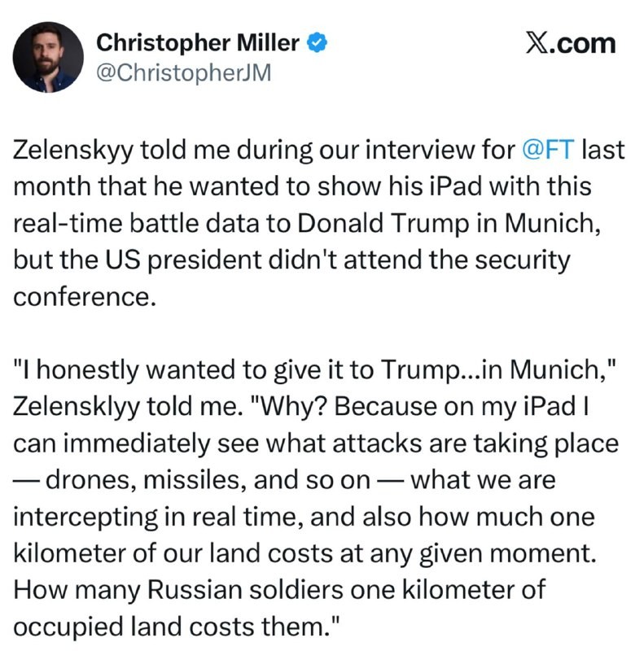The width and height of the screenshot is (644, 651).
Task: Click the word "Zelenskyy" starting the tweet
Action: pos(78,151)
